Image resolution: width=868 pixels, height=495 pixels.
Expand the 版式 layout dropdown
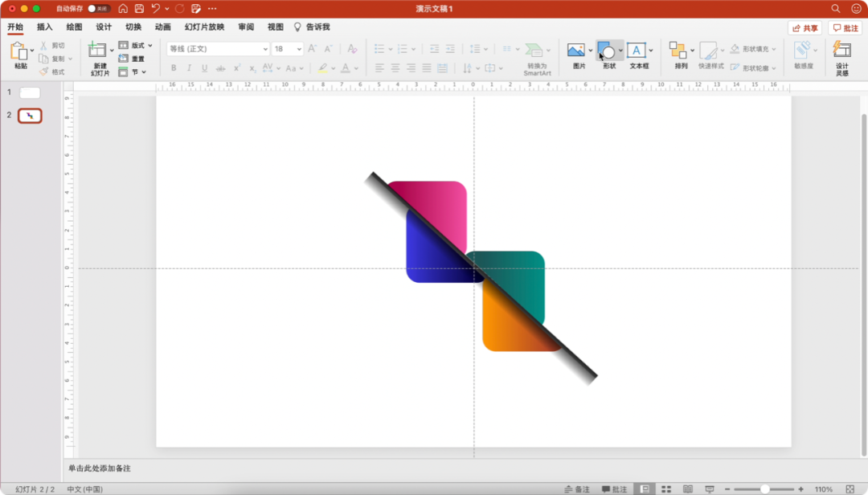pos(150,46)
